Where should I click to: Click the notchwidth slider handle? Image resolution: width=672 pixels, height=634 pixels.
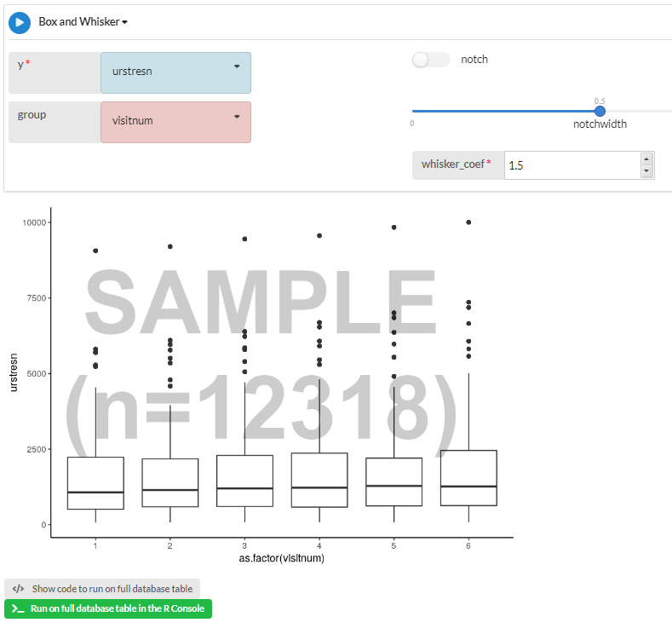pyautogui.click(x=600, y=111)
